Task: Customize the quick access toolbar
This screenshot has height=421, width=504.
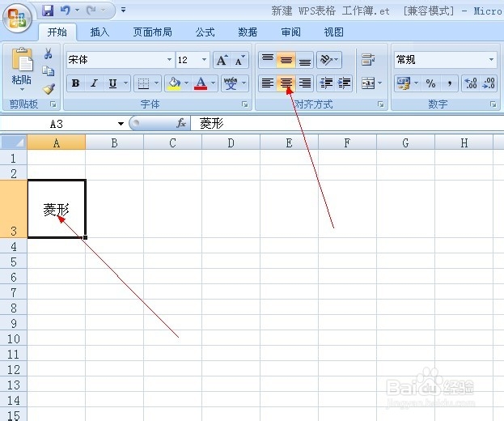Action: (123, 10)
